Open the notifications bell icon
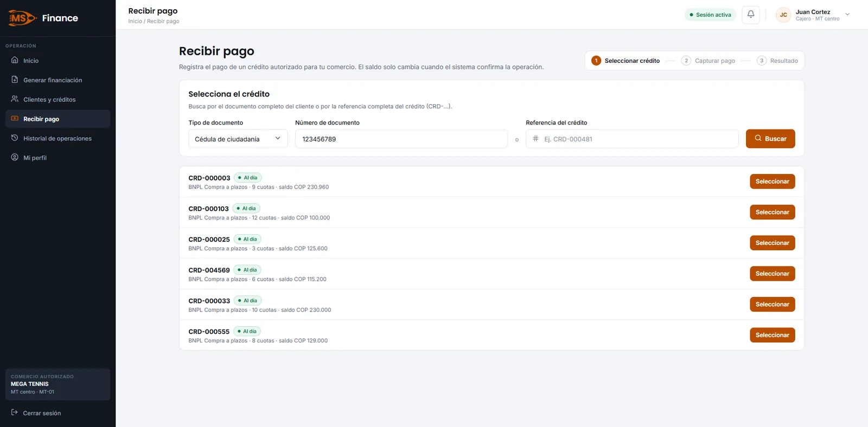The height and width of the screenshot is (427, 868). 751,15
